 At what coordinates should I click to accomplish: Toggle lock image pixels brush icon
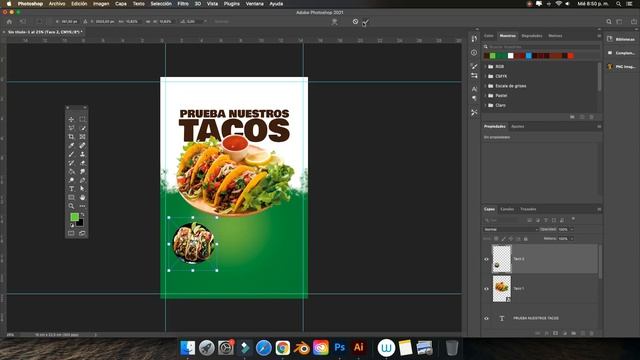(504, 239)
